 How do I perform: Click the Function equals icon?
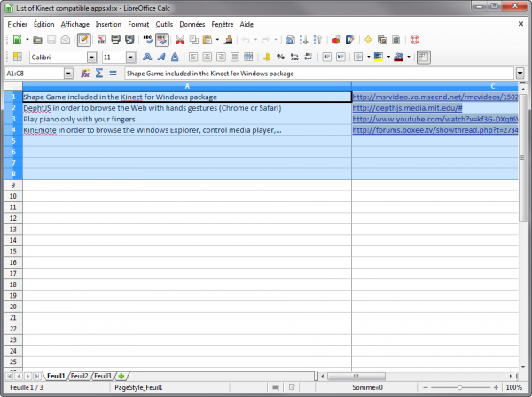click(113, 74)
